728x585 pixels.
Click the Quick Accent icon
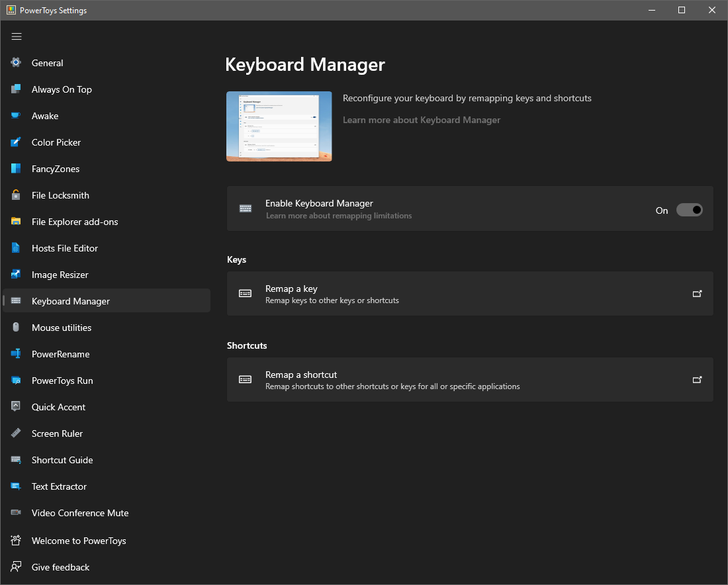16,407
